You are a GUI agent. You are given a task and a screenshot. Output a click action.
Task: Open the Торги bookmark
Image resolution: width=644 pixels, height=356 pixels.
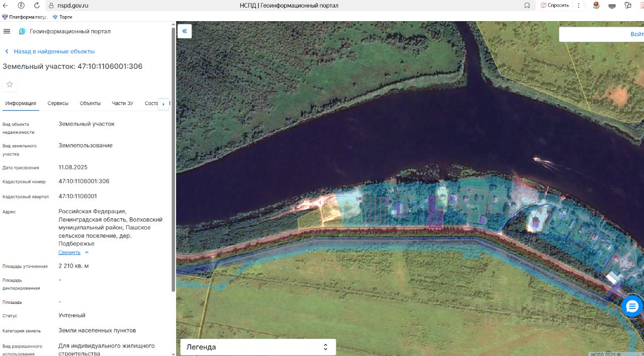pyautogui.click(x=62, y=17)
